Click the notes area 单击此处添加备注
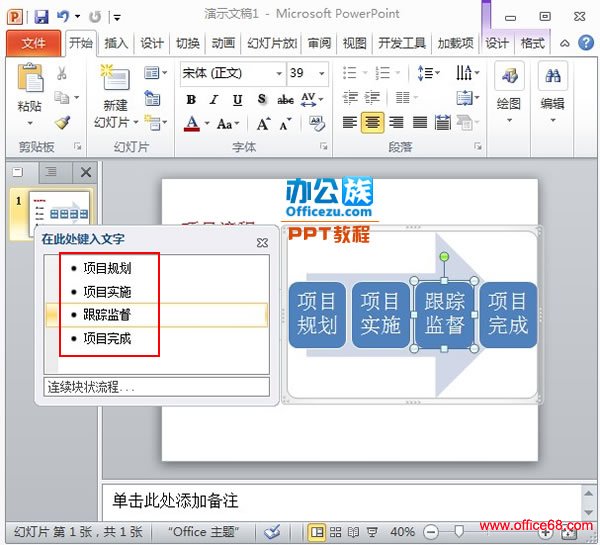Screen dimensions: 600x545 point(175,500)
